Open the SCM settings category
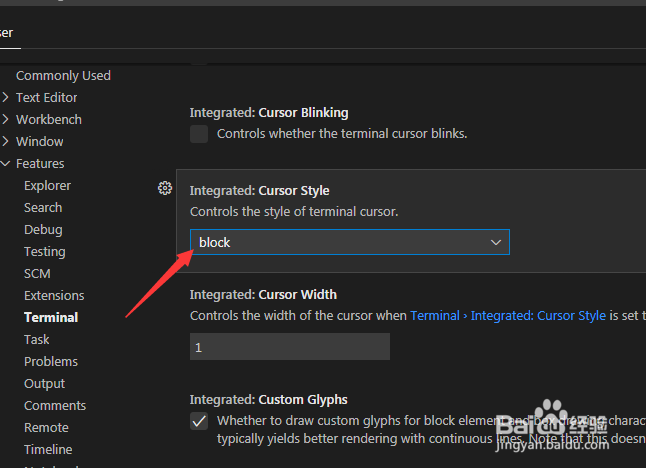Viewport: 646px width, 468px height. tap(37, 273)
